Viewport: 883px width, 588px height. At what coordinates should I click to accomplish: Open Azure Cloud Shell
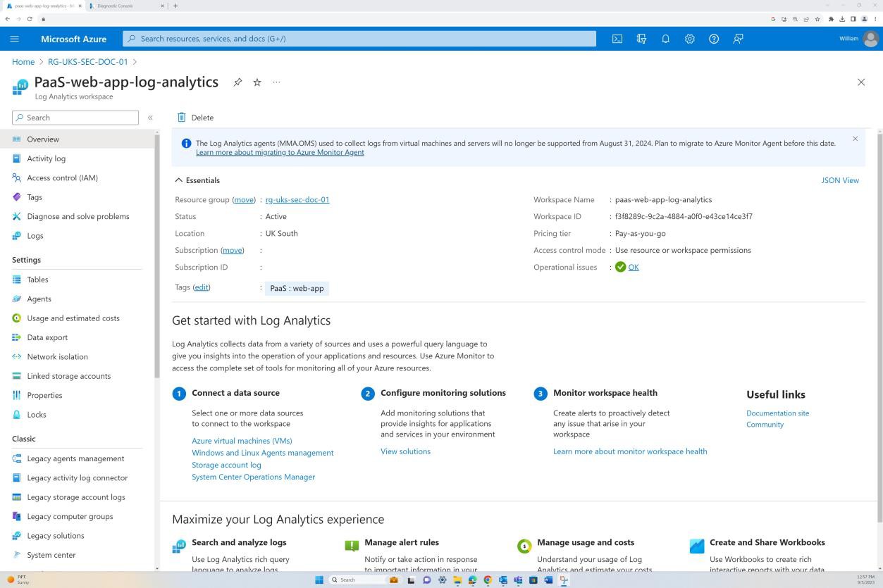(617, 39)
